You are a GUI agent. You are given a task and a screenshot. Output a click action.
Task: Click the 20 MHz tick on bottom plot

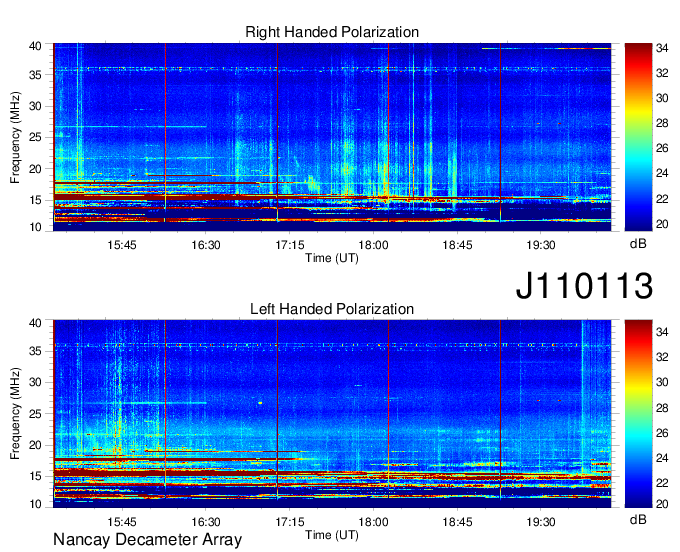tap(35, 445)
